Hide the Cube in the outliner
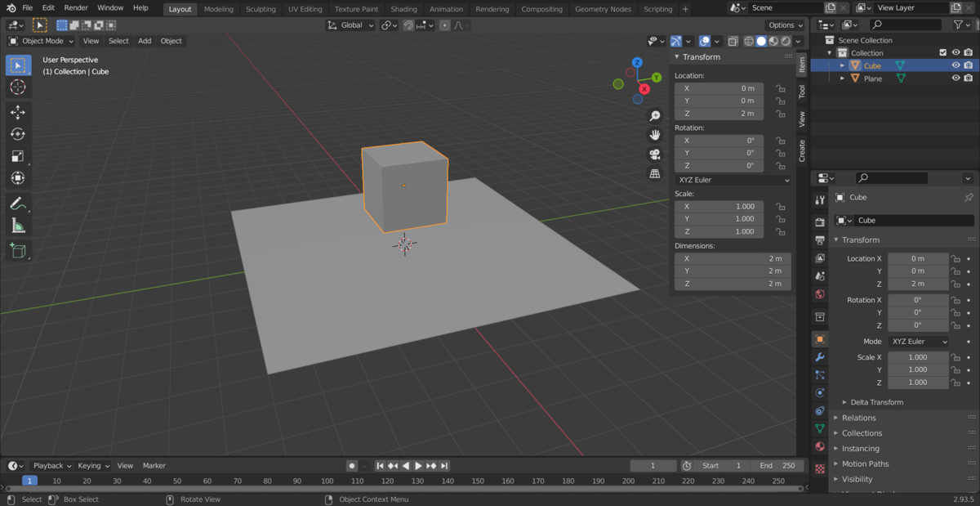Image resolution: width=980 pixels, height=506 pixels. click(x=955, y=65)
